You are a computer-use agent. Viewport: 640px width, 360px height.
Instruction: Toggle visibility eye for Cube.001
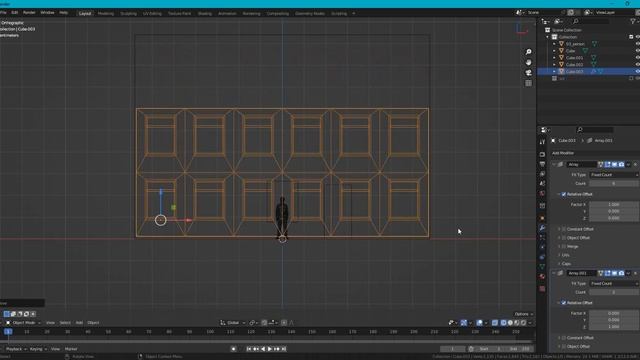click(637, 58)
